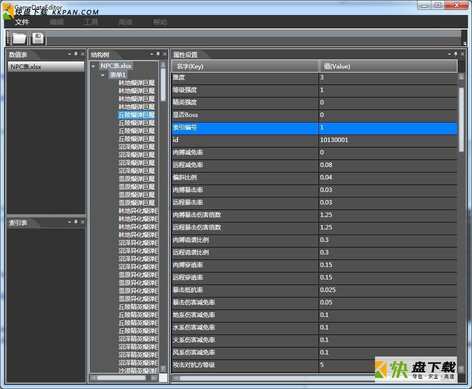Click the highlighted blue row's value cell

coord(388,127)
